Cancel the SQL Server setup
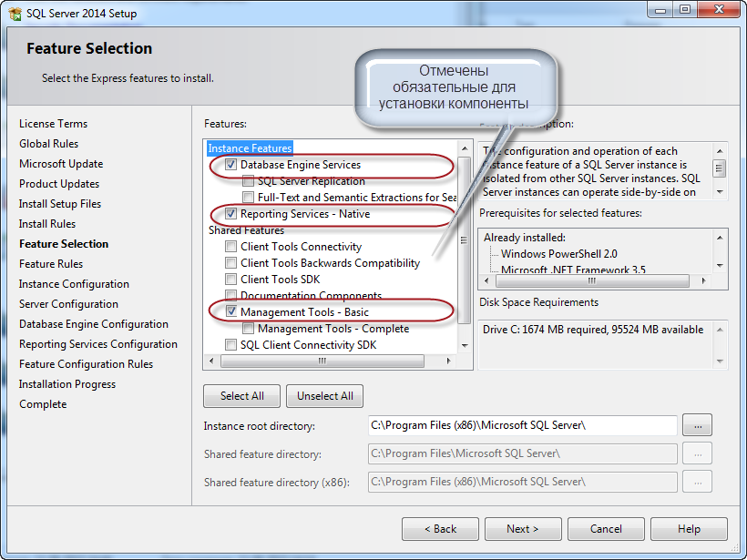This screenshot has width=747, height=560. pos(606,529)
